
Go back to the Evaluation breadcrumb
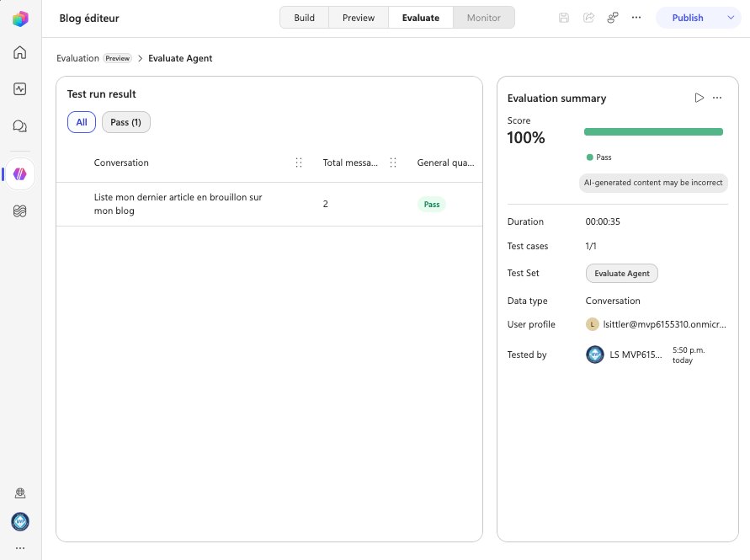tap(77, 58)
